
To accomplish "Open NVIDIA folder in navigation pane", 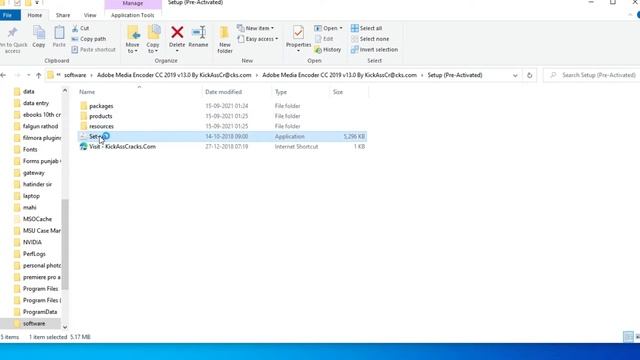I will [32, 242].
